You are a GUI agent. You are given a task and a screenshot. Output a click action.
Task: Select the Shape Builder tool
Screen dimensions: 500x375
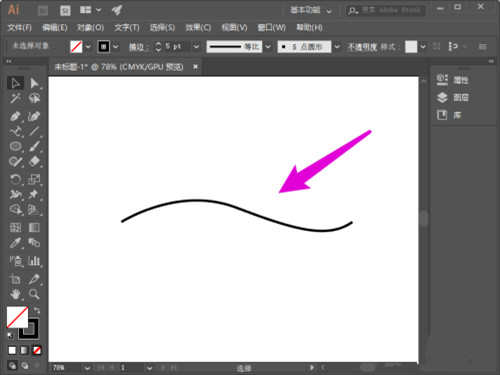pyautogui.click(x=15, y=210)
